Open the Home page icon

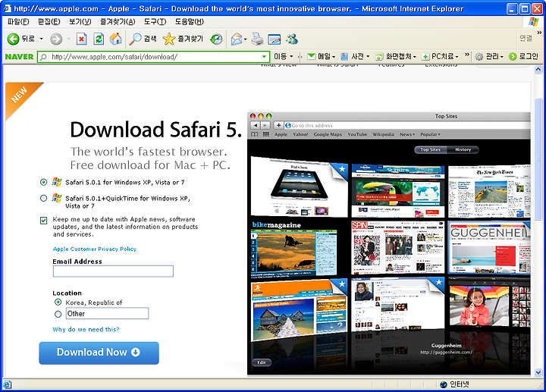point(115,39)
